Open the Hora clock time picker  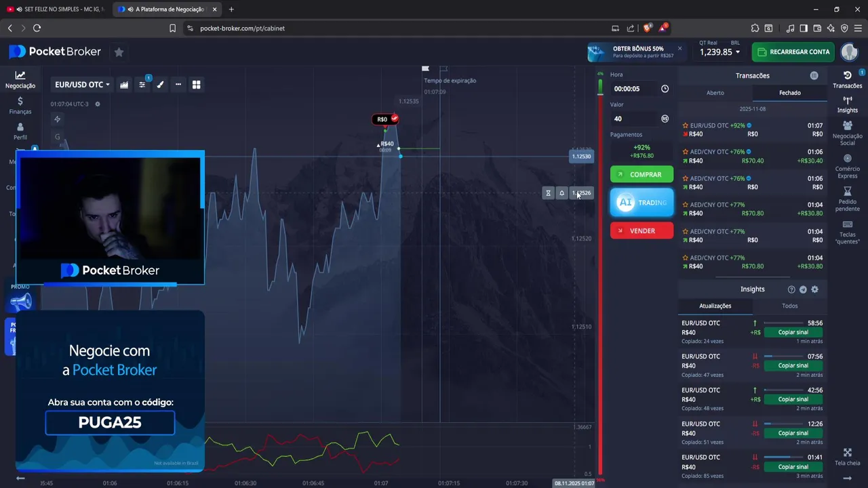[x=665, y=89]
